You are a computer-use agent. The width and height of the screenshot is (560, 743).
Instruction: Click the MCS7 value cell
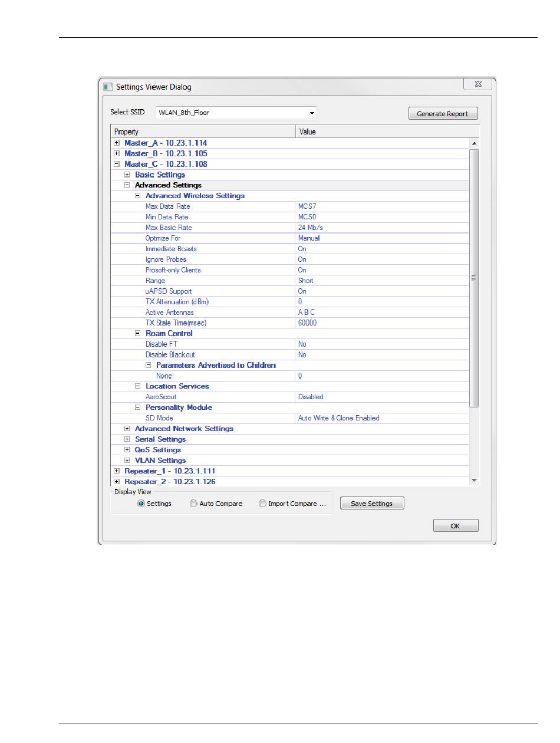(383, 206)
